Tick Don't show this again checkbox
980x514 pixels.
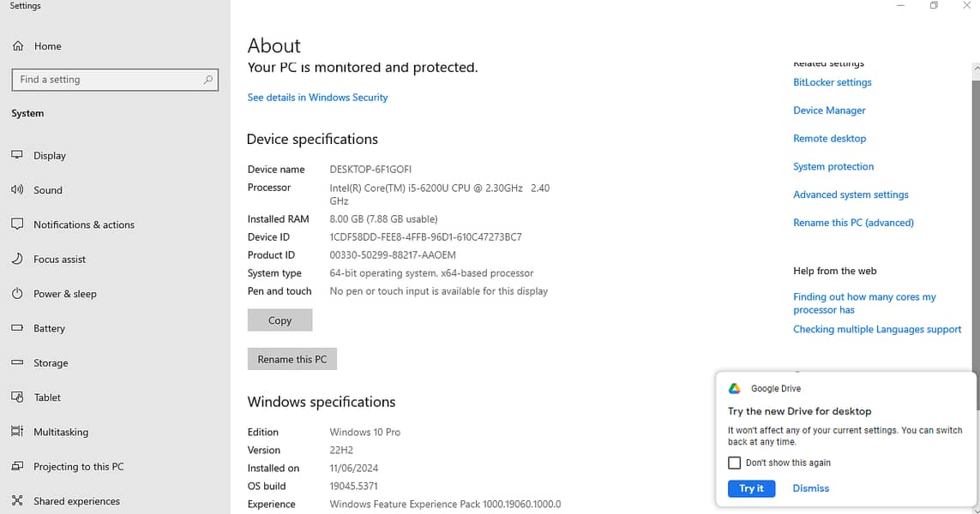735,463
